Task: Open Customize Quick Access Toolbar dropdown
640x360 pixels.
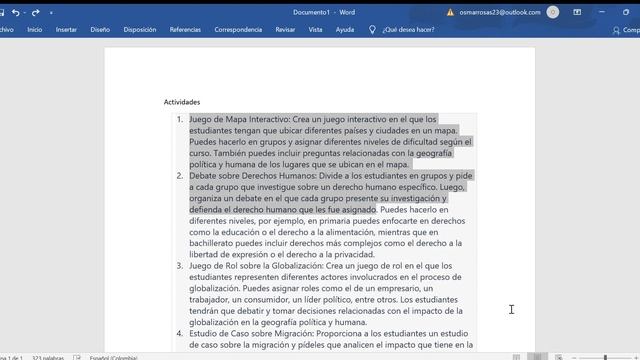Action: [x=51, y=13]
